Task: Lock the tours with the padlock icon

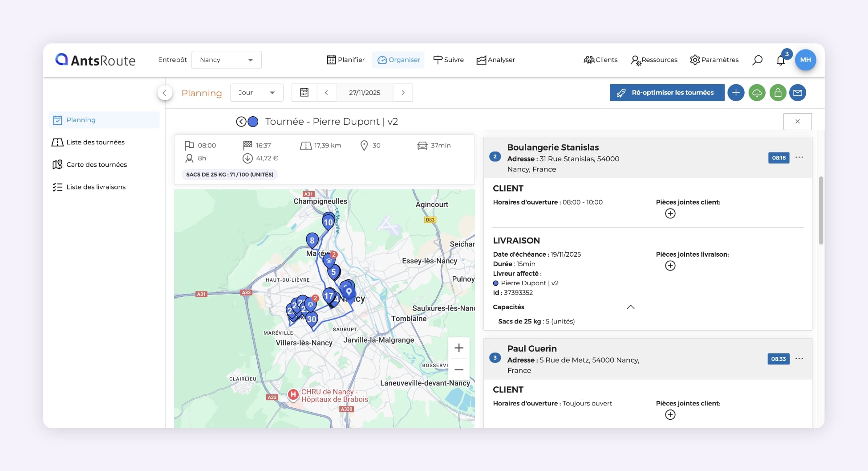Action: point(778,93)
